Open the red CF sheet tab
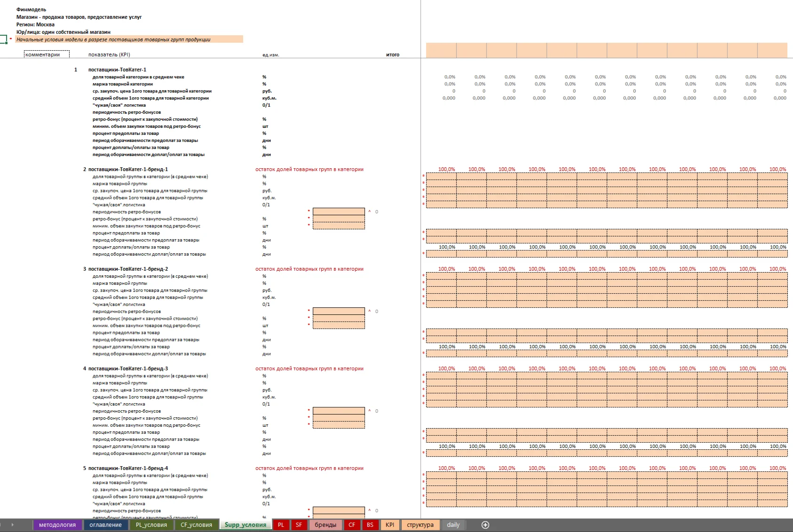The width and height of the screenshot is (793, 532). pyautogui.click(x=352, y=525)
